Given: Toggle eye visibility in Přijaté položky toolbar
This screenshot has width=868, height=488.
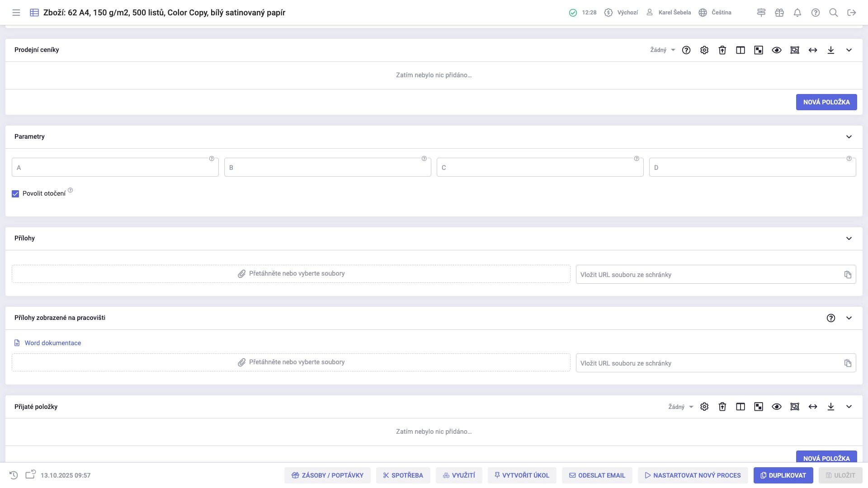Looking at the screenshot, I should [x=777, y=407].
